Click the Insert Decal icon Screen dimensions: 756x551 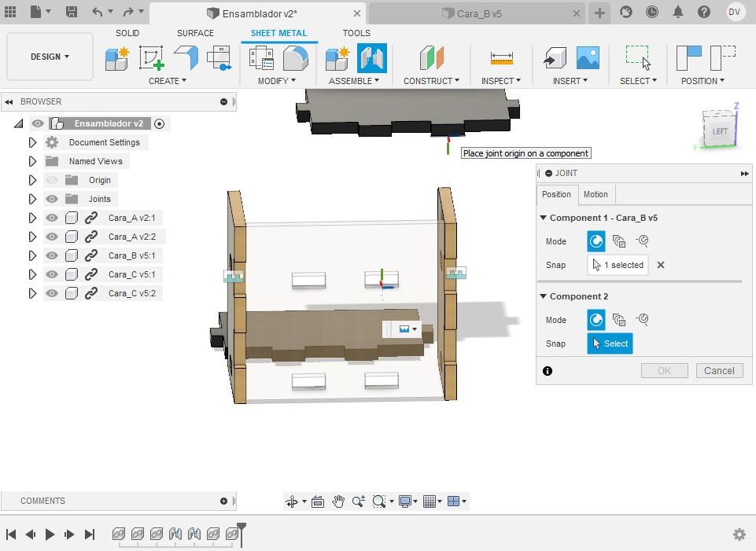coord(588,58)
